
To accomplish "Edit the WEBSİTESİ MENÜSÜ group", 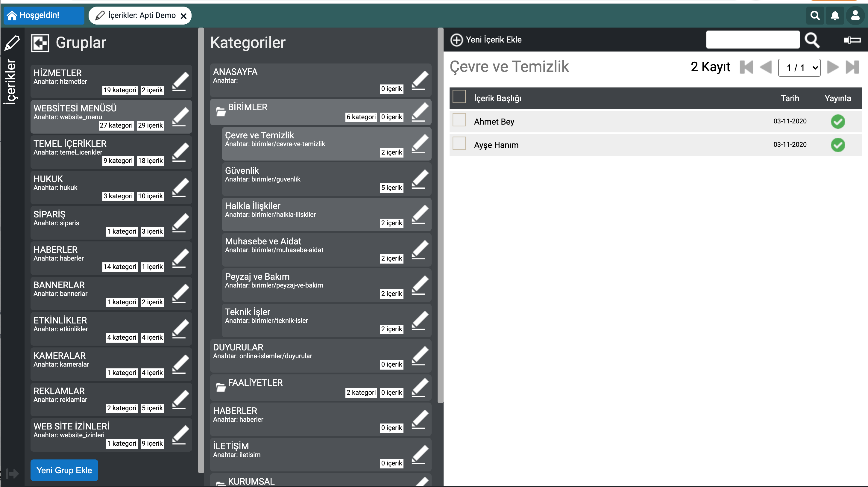I will coord(180,117).
